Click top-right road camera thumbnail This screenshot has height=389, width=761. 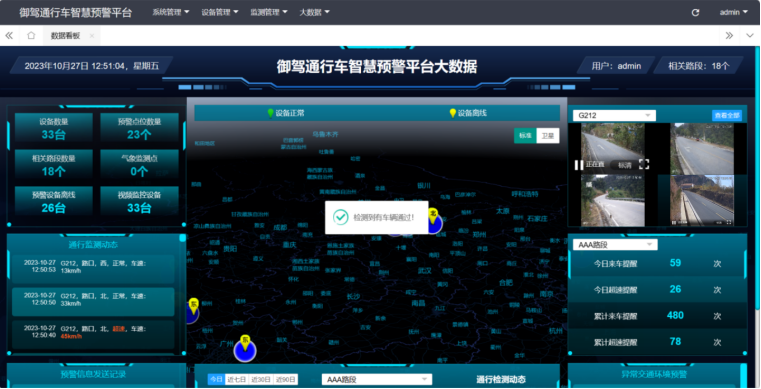(x=702, y=148)
